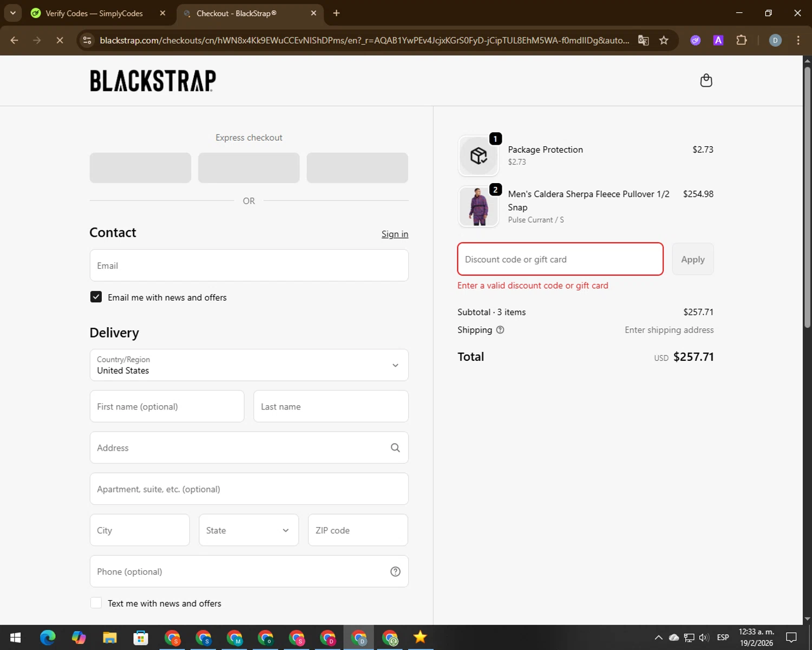Click the address search magnifier icon
Image resolution: width=812 pixels, height=650 pixels.
[x=395, y=447]
